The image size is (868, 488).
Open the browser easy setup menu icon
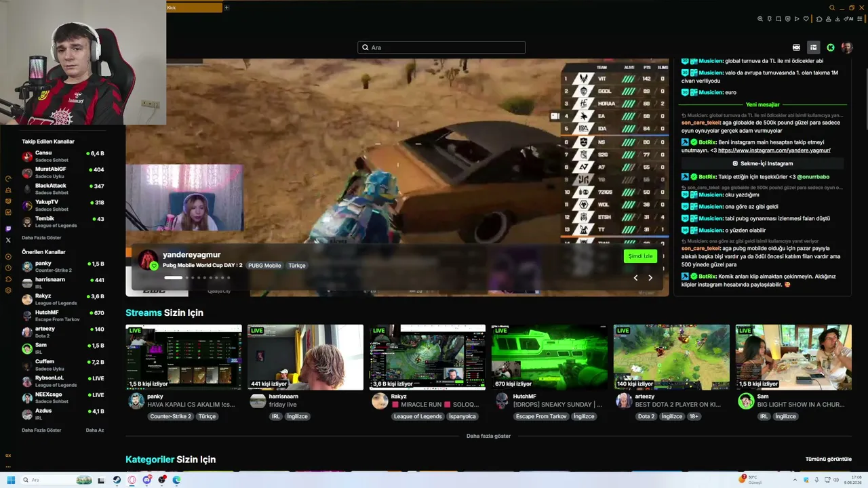(x=860, y=19)
